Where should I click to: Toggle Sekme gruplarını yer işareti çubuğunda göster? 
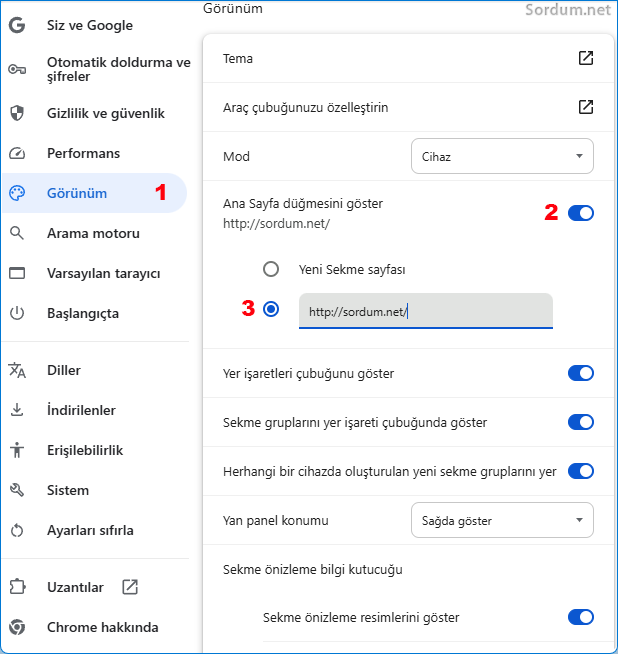[580, 422]
